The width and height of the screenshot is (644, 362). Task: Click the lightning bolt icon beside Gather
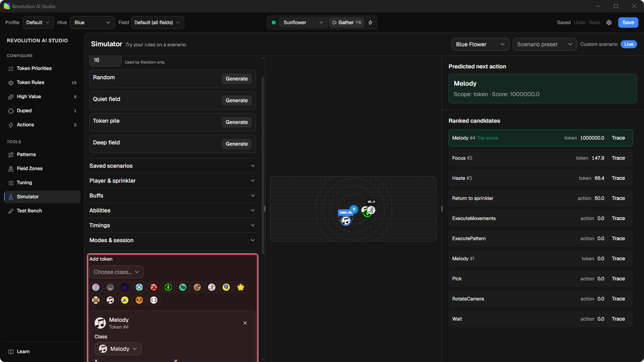coord(370,23)
